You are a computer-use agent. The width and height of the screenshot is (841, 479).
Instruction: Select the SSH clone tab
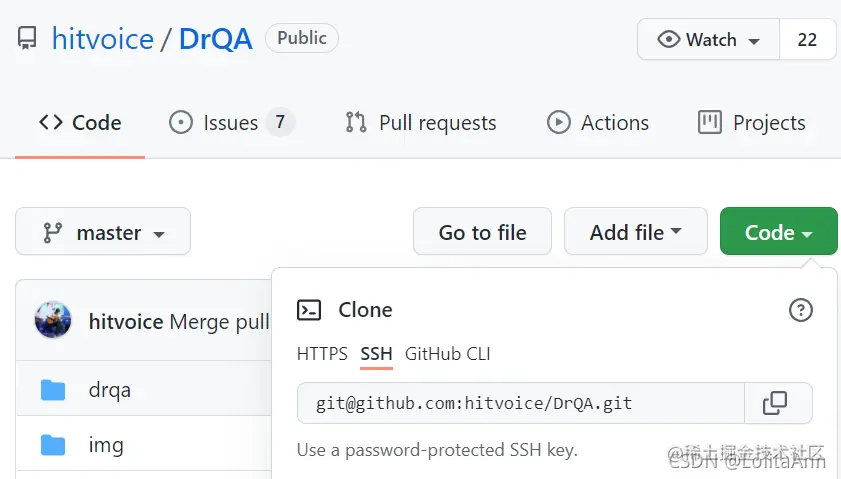pyautogui.click(x=376, y=354)
